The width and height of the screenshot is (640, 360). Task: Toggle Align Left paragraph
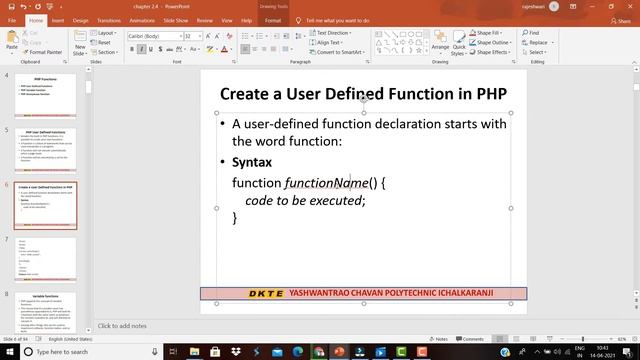pyautogui.click(x=245, y=49)
